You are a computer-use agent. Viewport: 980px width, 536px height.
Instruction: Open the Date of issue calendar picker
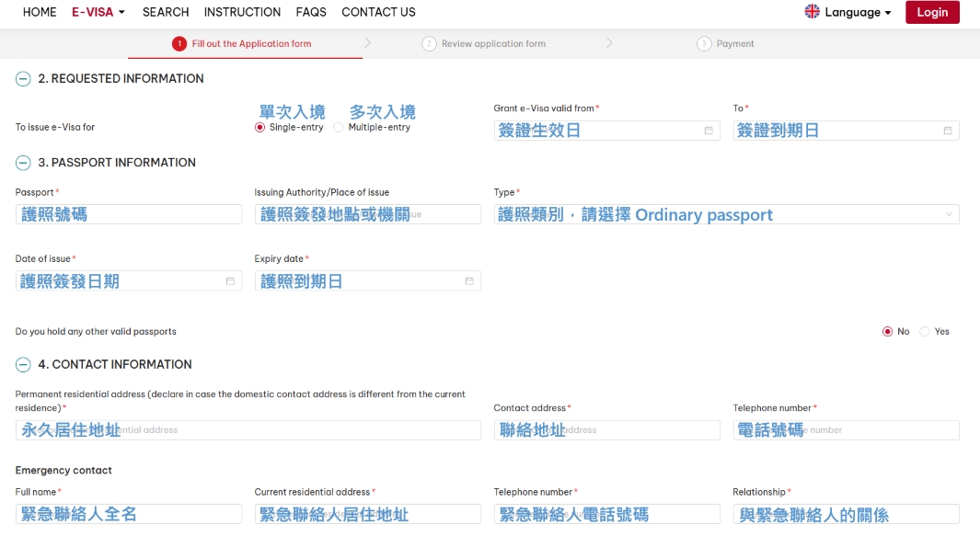pyautogui.click(x=232, y=280)
